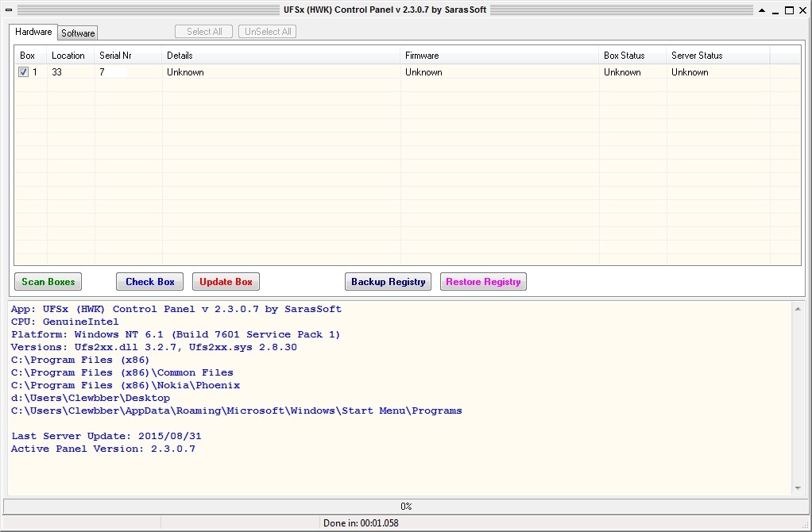Click the Unknown value under Details
This screenshot has height=532, width=812.
pyautogui.click(x=185, y=72)
